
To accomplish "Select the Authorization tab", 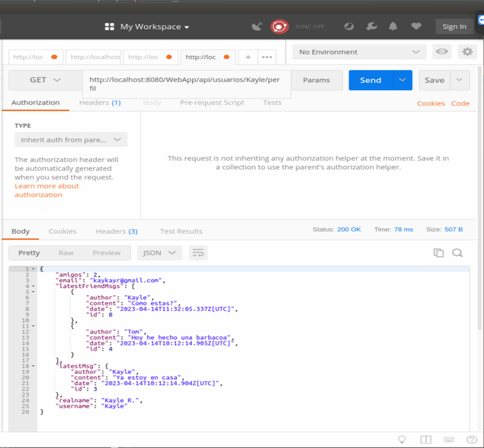I will pyautogui.click(x=35, y=103).
